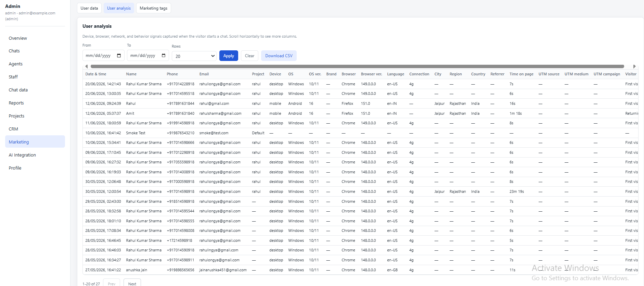
Task: Open Chats in the sidebar
Action: pyautogui.click(x=35, y=51)
